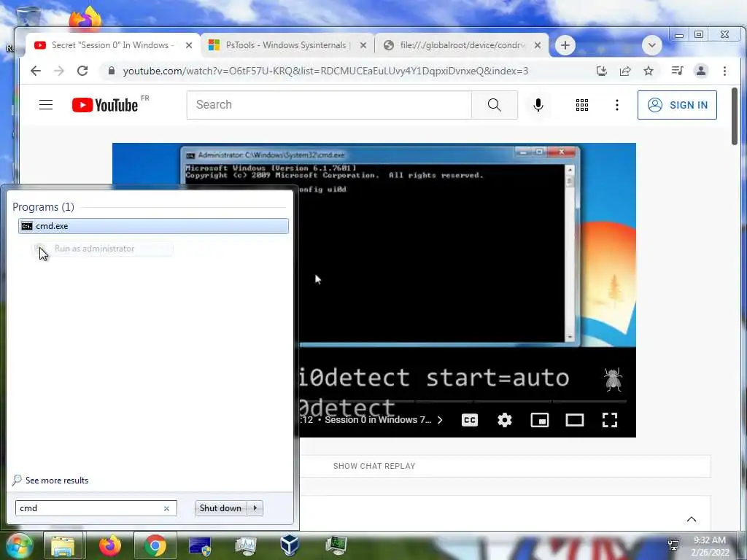The width and height of the screenshot is (747, 560).
Task: Reload the YouTube page
Action: coord(82,71)
